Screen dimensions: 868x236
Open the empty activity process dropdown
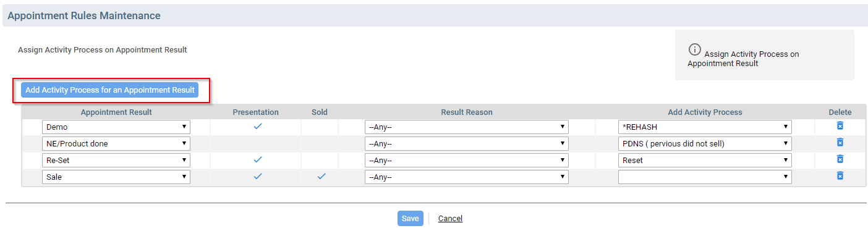point(705,177)
